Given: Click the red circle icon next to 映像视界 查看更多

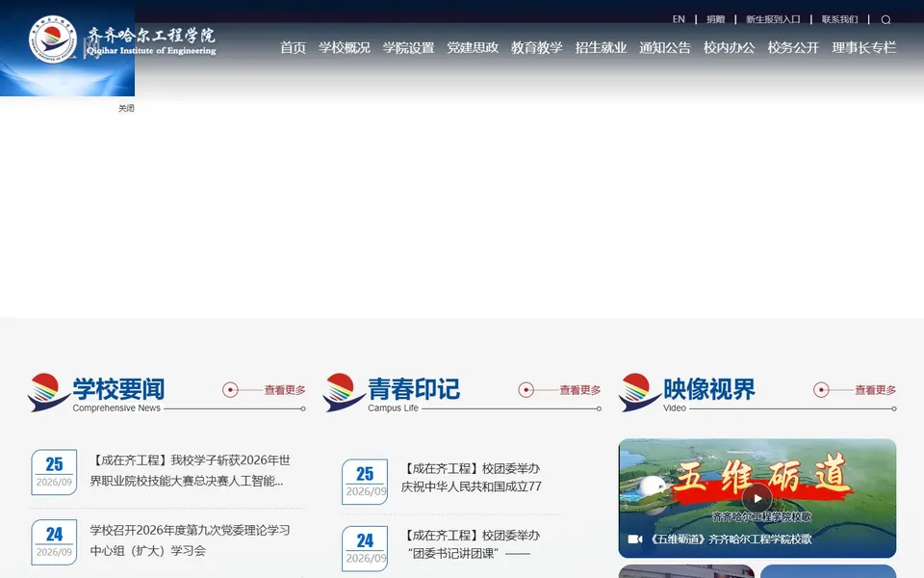Looking at the screenshot, I should [x=821, y=390].
